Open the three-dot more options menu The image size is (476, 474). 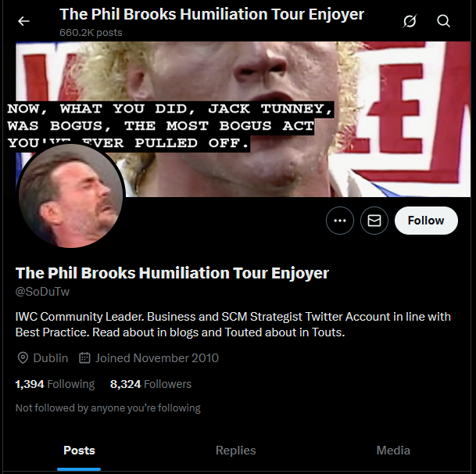coord(340,221)
